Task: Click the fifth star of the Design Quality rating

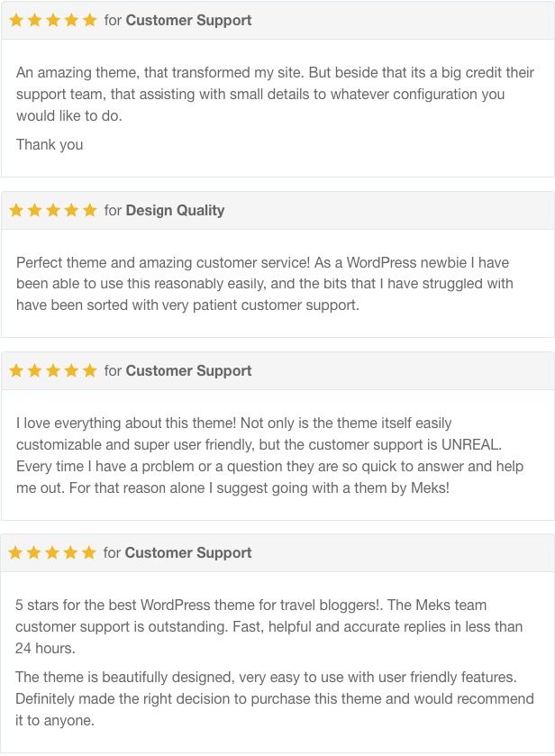Action: pos(89,210)
